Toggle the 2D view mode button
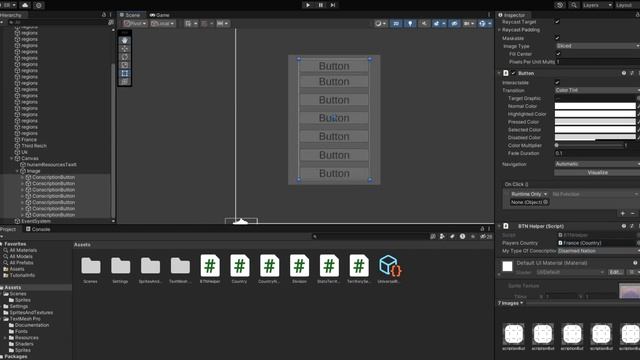 pyautogui.click(x=396, y=24)
